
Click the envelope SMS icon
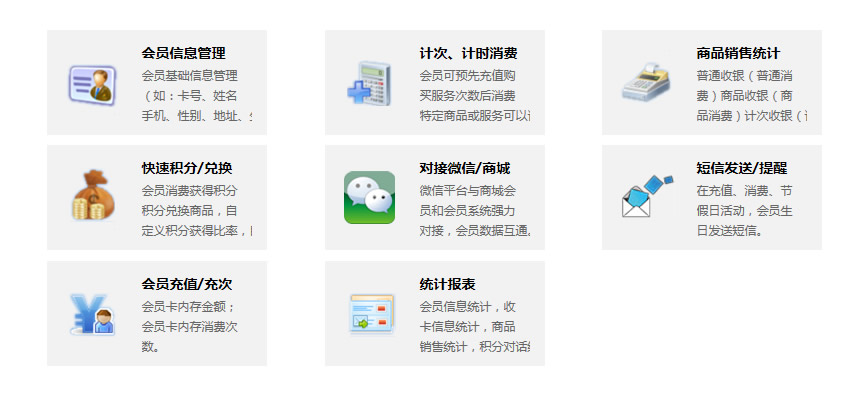pyautogui.click(x=647, y=196)
